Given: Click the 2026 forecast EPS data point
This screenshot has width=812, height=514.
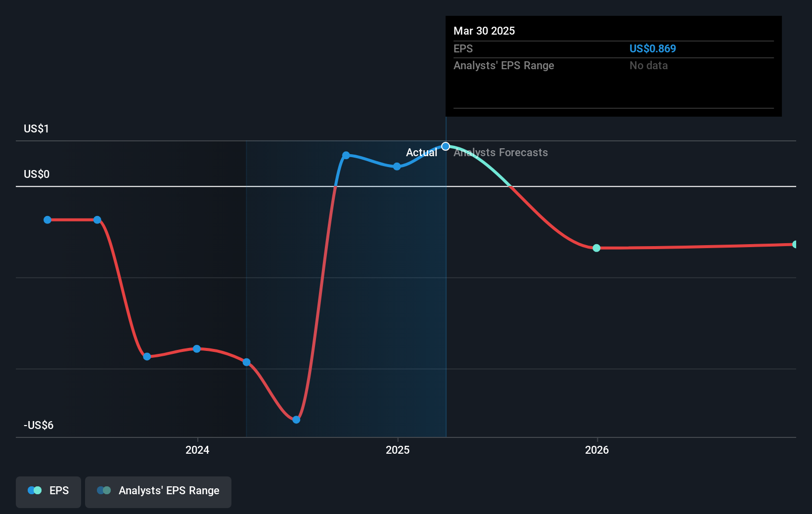Looking at the screenshot, I should point(596,248).
